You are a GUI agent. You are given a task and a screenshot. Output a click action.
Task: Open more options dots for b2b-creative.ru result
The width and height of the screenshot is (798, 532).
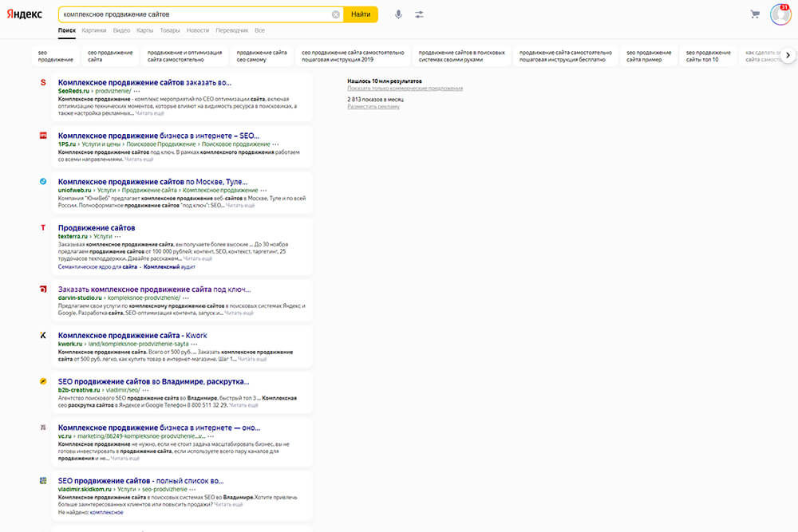coord(146,390)
